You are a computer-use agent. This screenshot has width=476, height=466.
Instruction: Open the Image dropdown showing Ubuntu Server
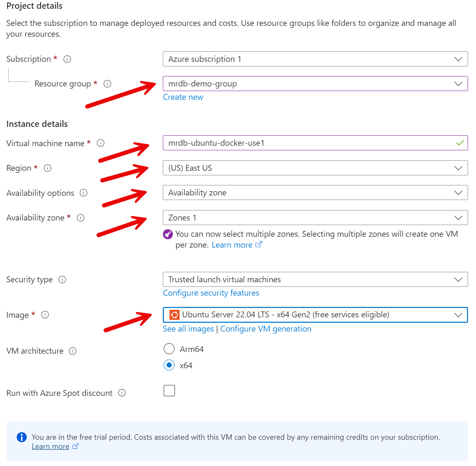tap(315, 315)
